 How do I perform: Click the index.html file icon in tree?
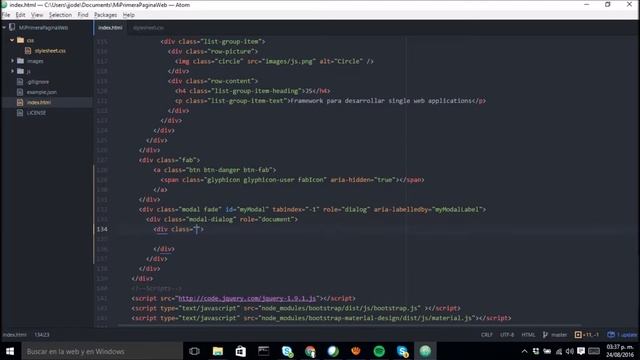click(x=20, y=102)
